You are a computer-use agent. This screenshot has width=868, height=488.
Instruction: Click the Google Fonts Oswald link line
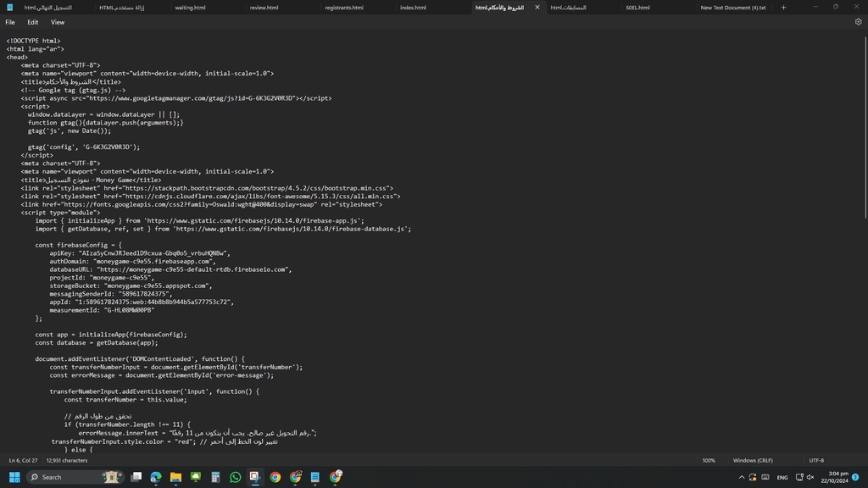coord(202,205)
